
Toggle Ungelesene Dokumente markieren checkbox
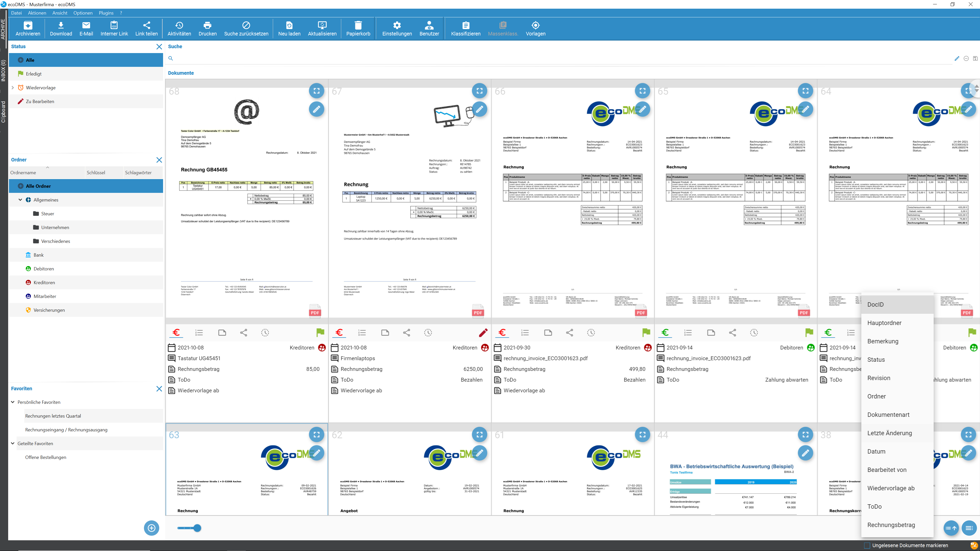tap(867, 545)
